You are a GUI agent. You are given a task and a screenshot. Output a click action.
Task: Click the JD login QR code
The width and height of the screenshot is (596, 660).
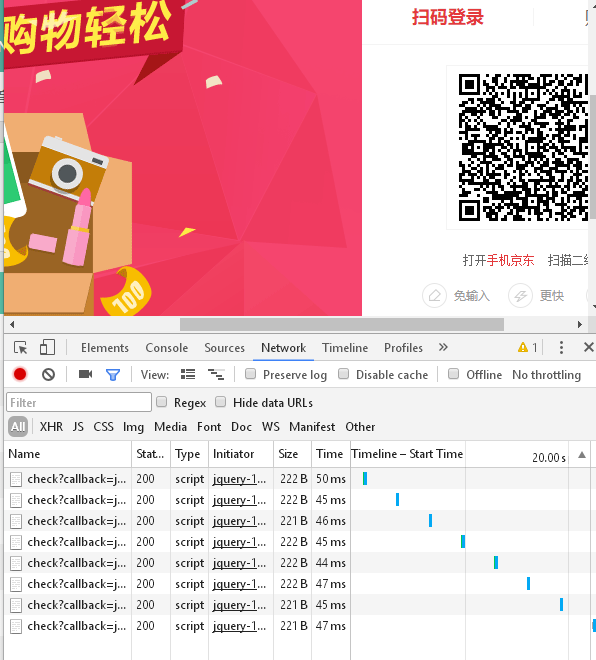(523, 147)
